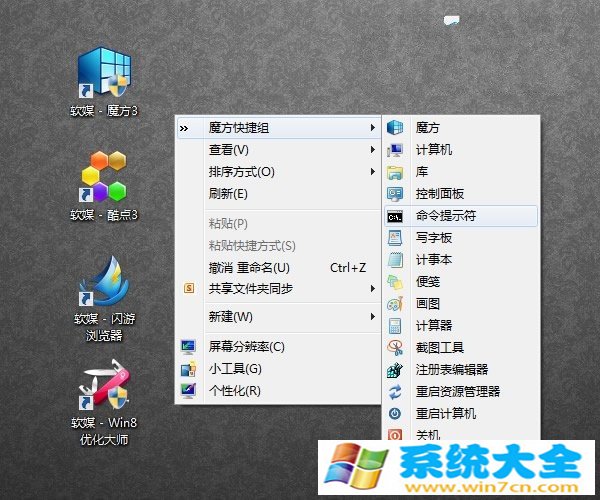Screen dimensions: 600x500
Task: Click the 便笺 sticky notes icon
Action: pos(395,282)
